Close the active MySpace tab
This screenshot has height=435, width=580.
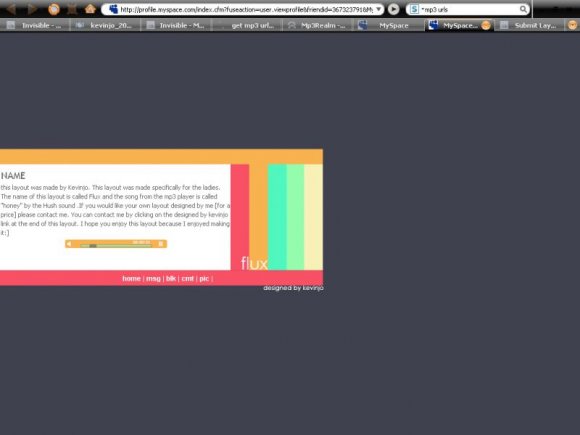pyautogui.click(x=486, y=25)
